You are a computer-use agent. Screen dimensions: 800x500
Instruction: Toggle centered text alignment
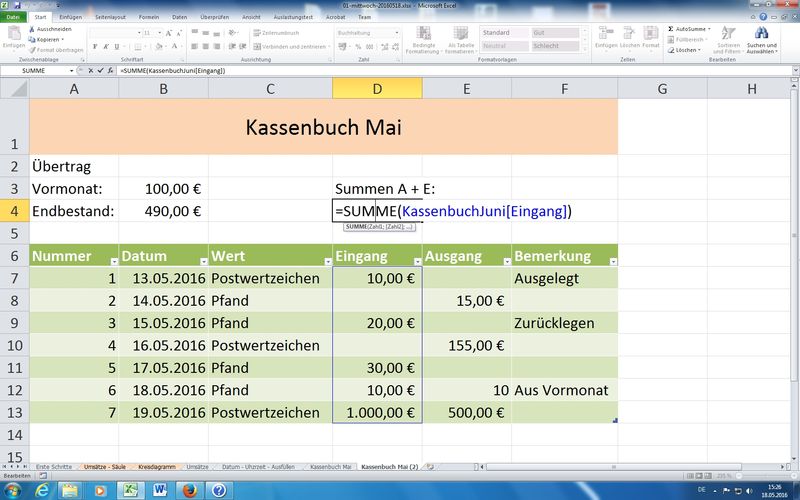coord(206,46)
